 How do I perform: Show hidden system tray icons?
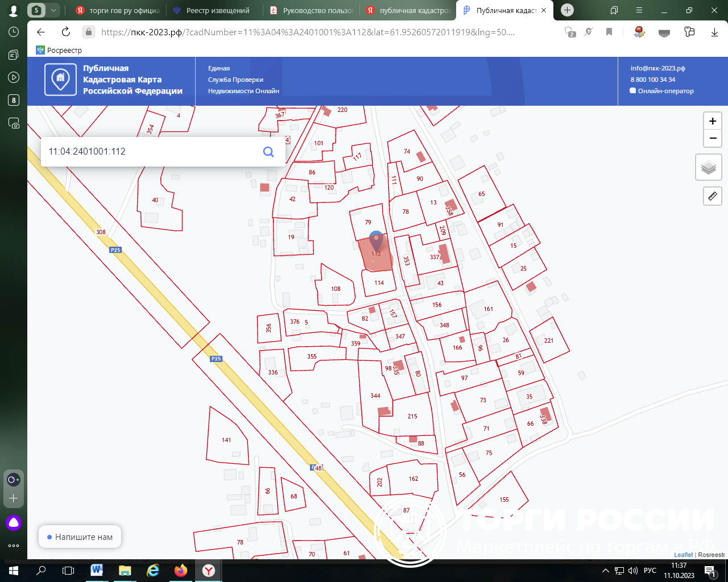[x=605, y=571]
